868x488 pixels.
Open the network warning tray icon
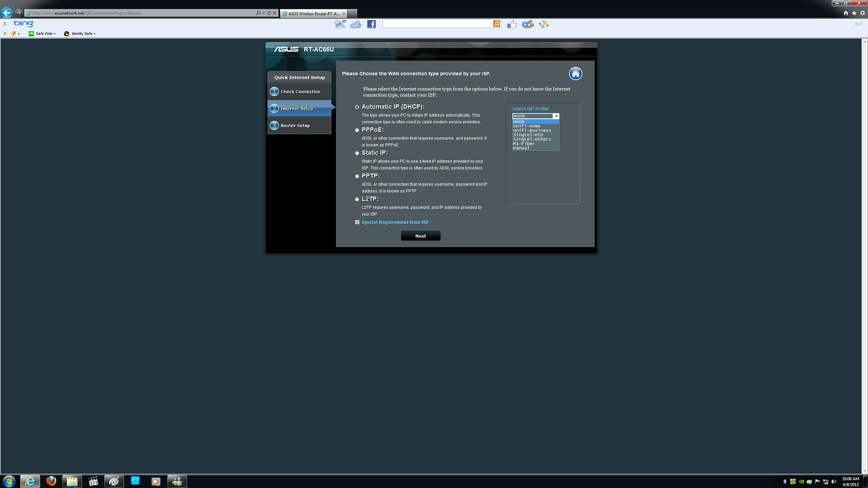coord(826,482)
